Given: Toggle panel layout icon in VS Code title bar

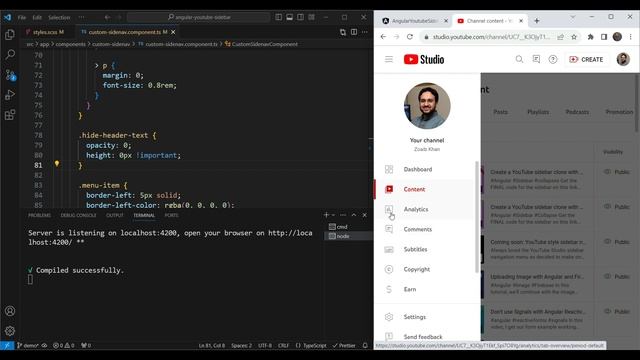Looking at the screenshot, I should [x=289, y=17].
